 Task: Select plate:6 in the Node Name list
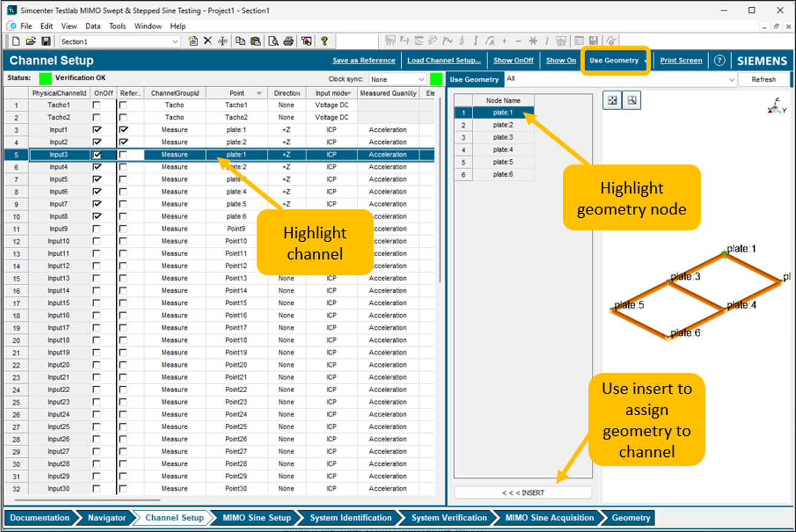[x=503, y=174]
